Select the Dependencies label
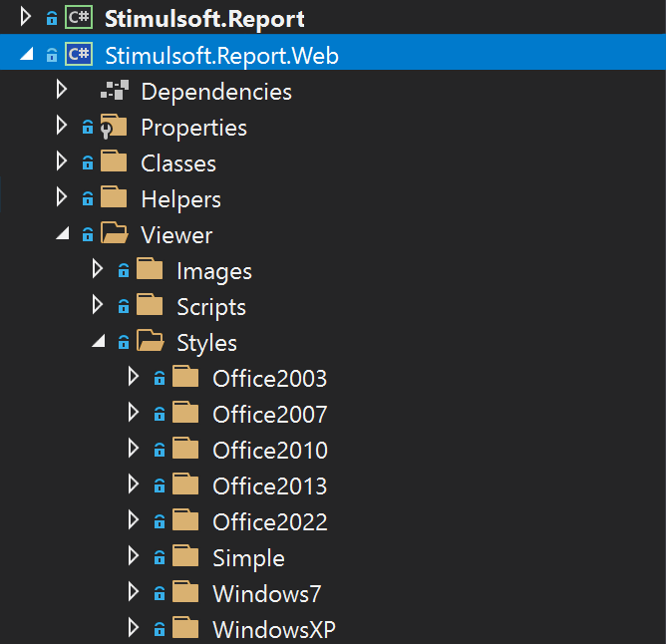Screen dimensions: 666x644 216,92
